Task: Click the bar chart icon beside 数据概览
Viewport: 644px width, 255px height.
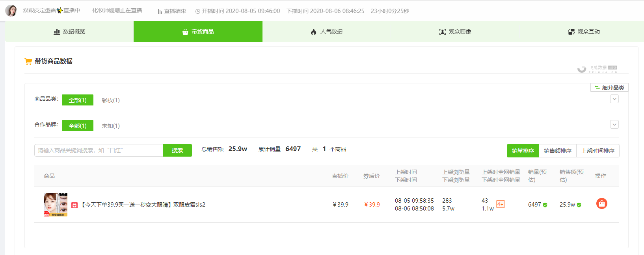Action: point(57,31)
